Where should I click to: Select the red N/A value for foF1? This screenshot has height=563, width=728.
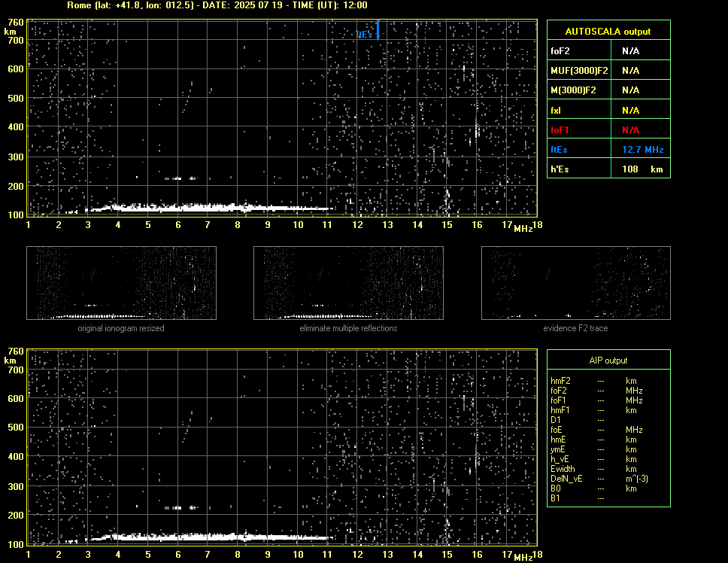(x=630, y=130)
